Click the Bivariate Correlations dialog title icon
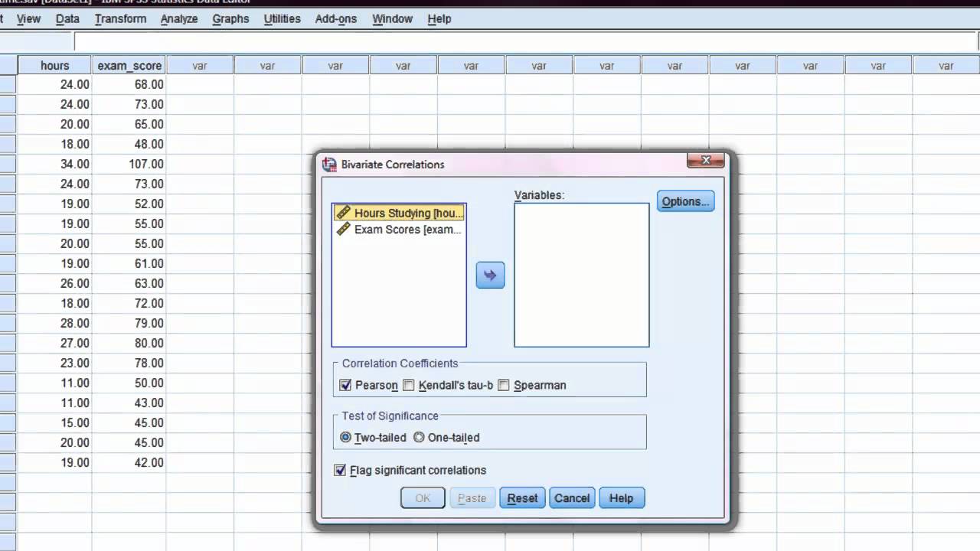The width and height of the screenshot is (980, 551). point(330,164)
